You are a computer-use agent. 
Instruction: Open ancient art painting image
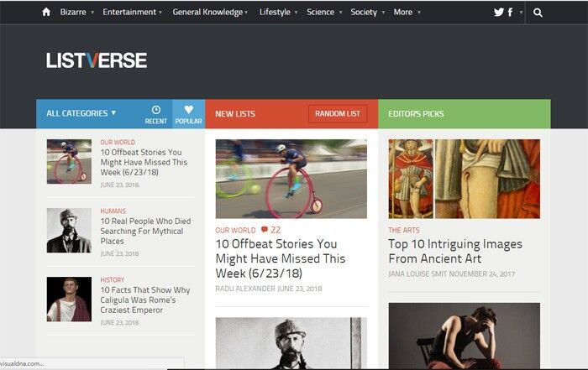pos(465,179)
